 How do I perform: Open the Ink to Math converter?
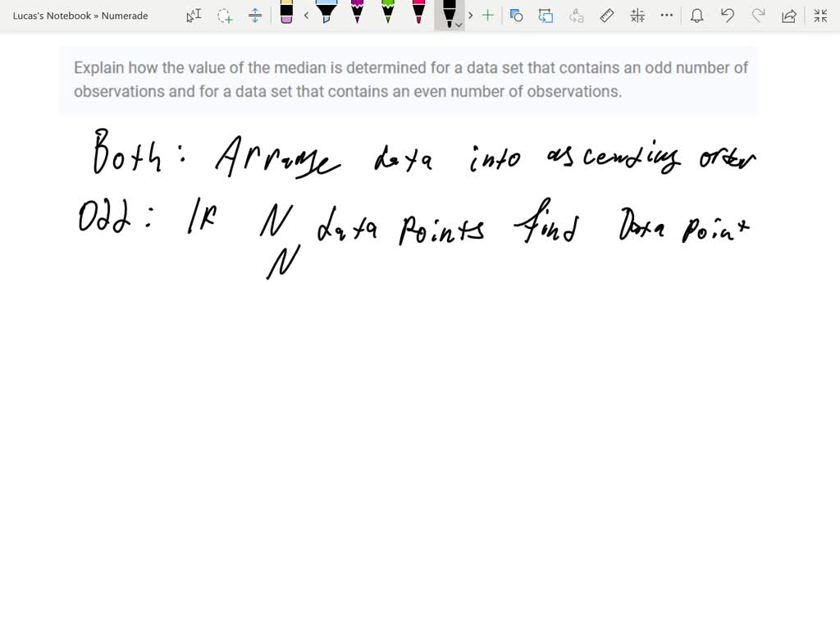pos(637,15)
